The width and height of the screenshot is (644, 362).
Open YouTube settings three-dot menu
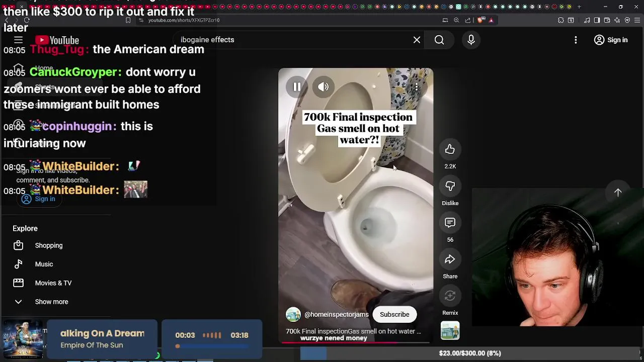pos(576,40)
